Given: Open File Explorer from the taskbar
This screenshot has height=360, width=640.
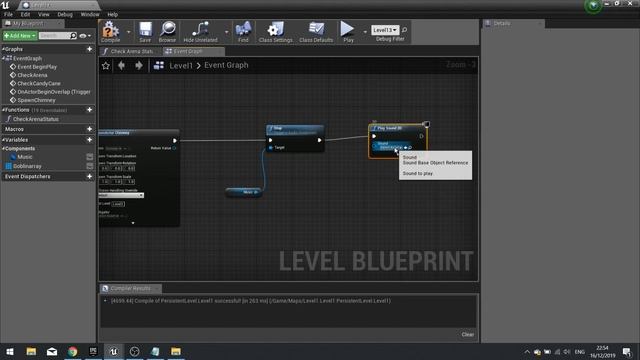Looking at the screenshot, I should pyautogui.click(x=31, y=351).
